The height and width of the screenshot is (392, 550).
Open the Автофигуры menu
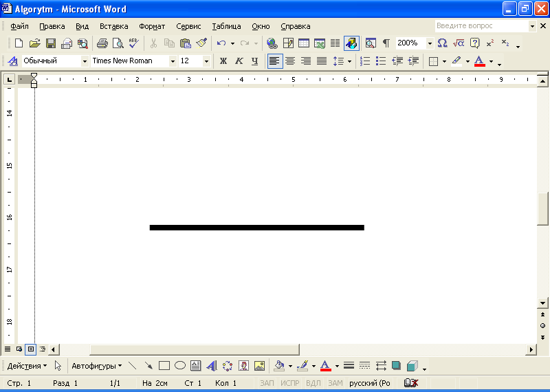tap(97, 366)
